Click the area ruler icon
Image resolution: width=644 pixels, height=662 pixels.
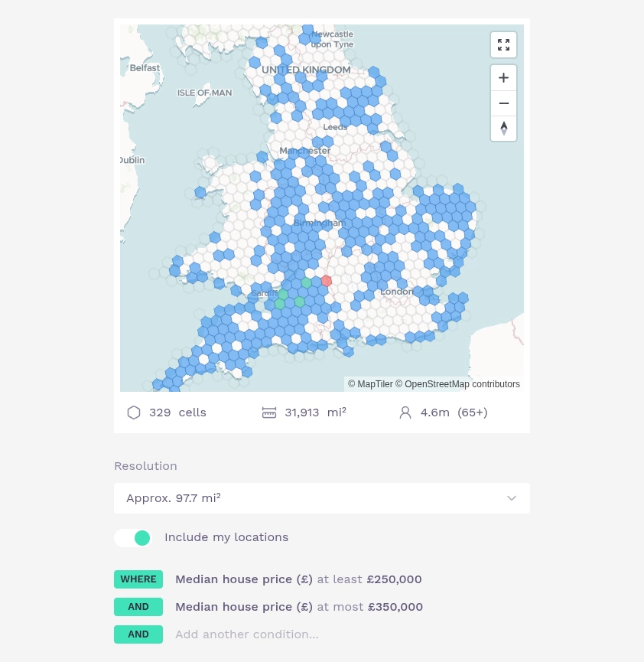coord(269,413)
